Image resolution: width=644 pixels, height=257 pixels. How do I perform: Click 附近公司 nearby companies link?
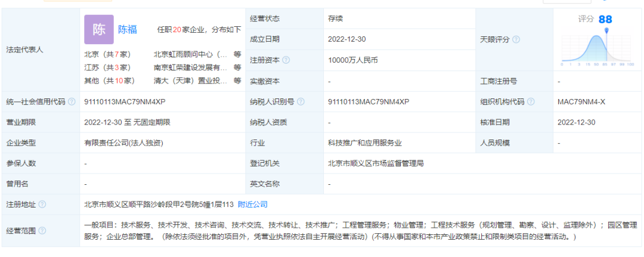[253, 205]
